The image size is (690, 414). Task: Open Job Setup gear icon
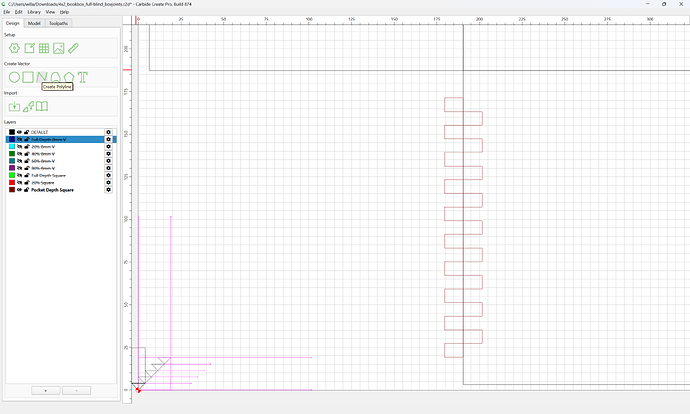coord(14,48)
